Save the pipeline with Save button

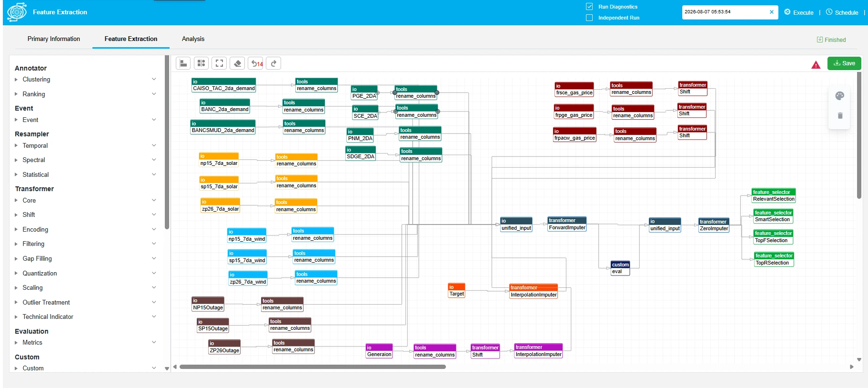point(844,63)
